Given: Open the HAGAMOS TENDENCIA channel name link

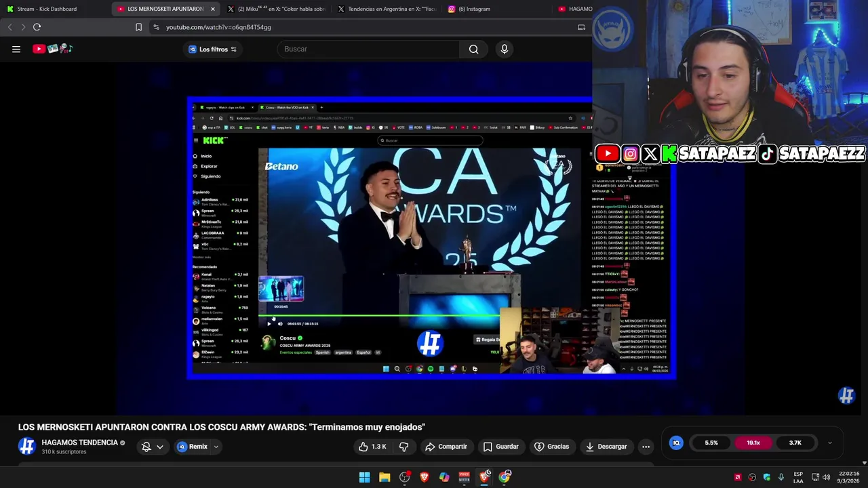Looking at the screenshot, I should click(80, 443).
